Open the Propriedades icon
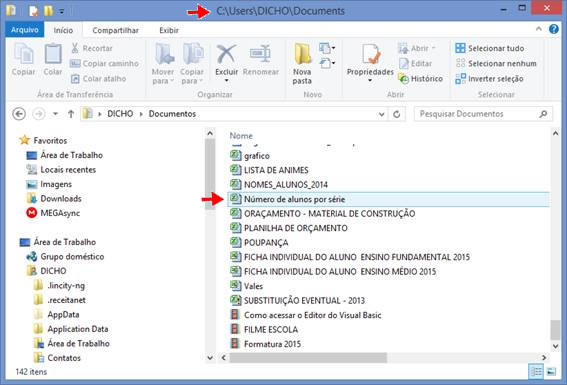567x385 pixels. click(x=371, y=54)
